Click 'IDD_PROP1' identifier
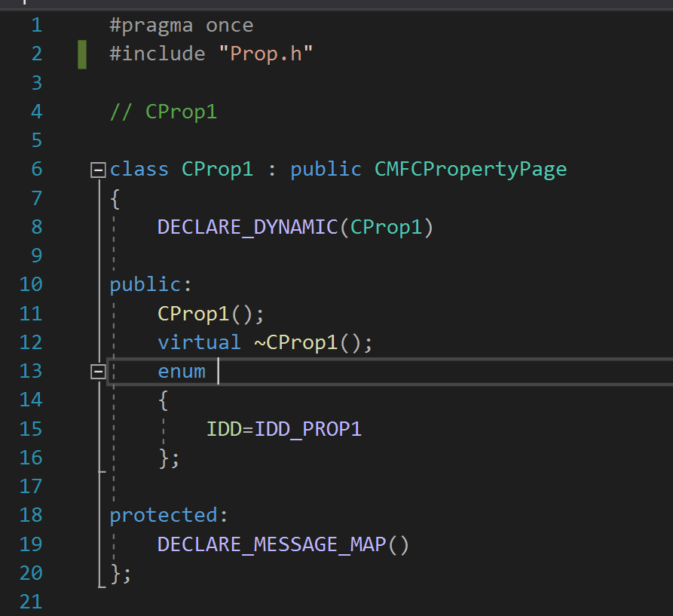The image size is (673, 616). pos(308,429)
